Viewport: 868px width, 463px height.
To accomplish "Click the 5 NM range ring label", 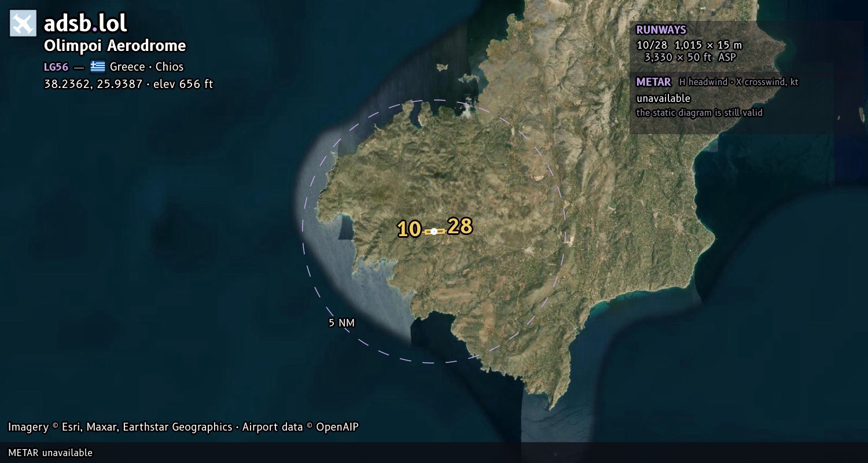I will click(x=341, y=323).
